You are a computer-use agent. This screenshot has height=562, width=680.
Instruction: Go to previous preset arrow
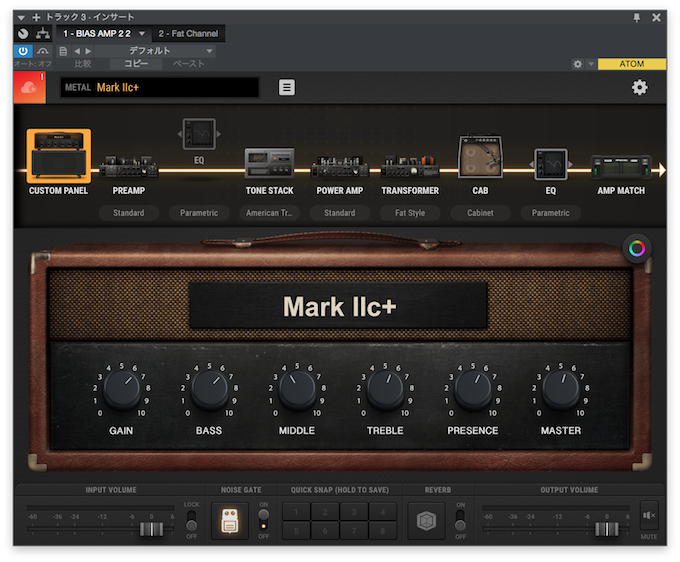[77, 51]
